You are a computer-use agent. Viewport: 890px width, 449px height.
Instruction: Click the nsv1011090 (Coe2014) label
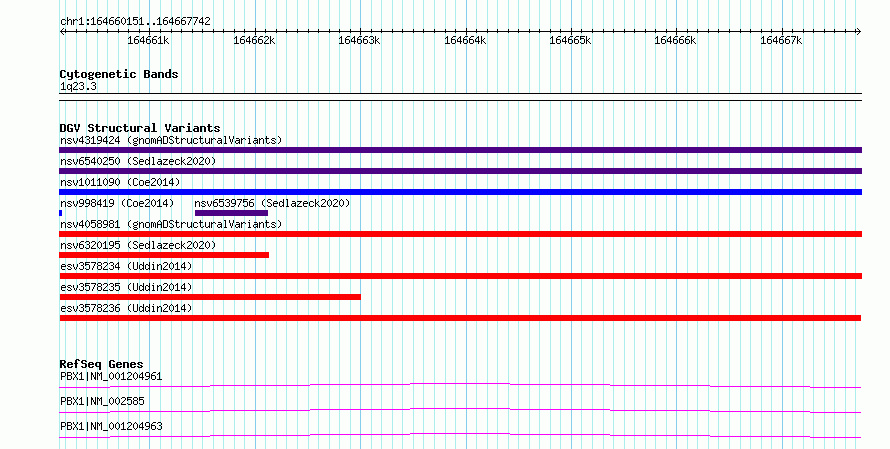point(120,182)
